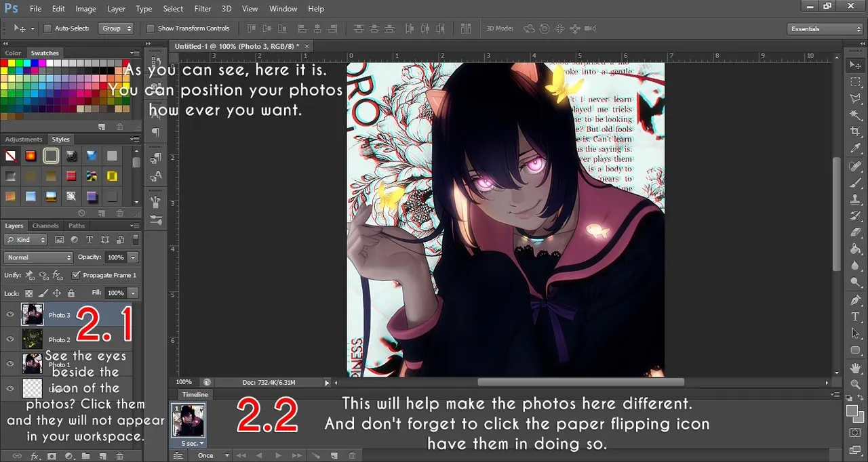Click the horizontal canvas scrollbar
The width and height of the screenshot is (868, 462).
(x=580, y=382)
